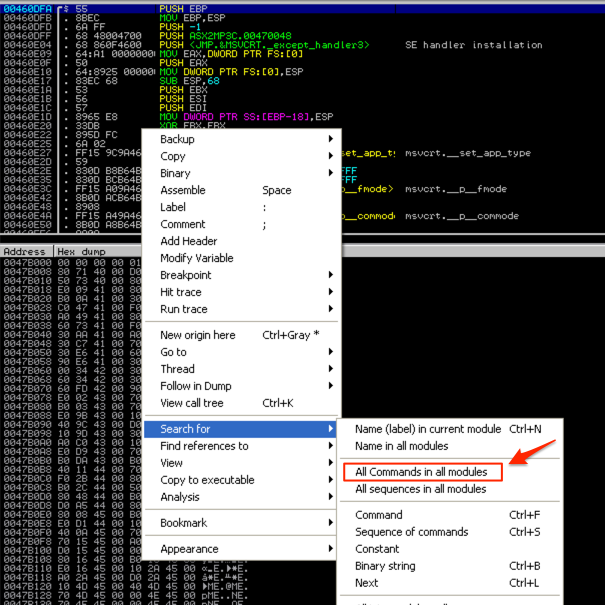Viewport: 605px width, 605px height.
Task: Select View call tree
Action: pyautogui.click(x=241, y=402)
